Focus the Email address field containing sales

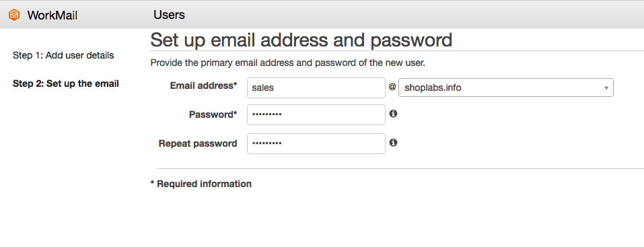(316, 88)
